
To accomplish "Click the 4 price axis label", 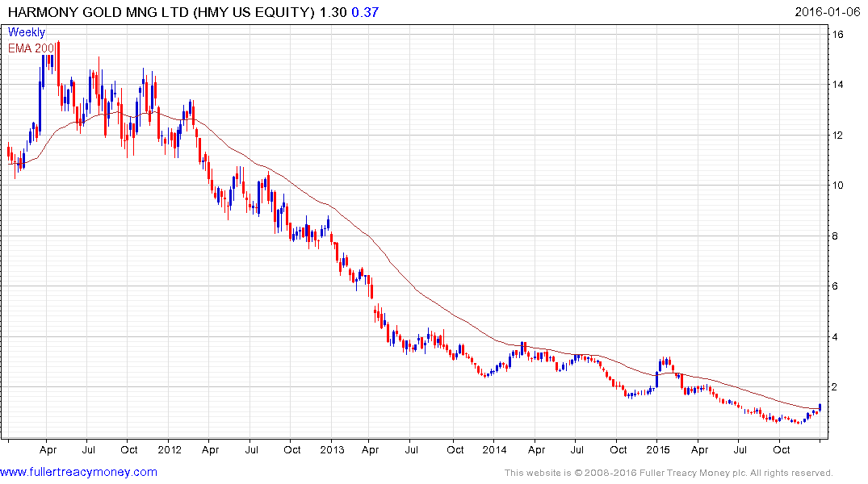I will pyautogui.click(x=835, y=337).
